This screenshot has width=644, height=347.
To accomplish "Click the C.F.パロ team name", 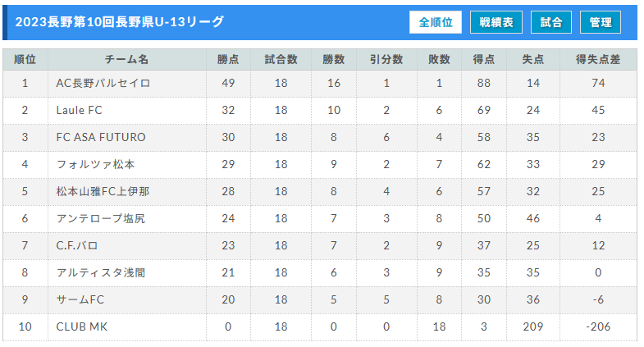I will tap(77, 245).
